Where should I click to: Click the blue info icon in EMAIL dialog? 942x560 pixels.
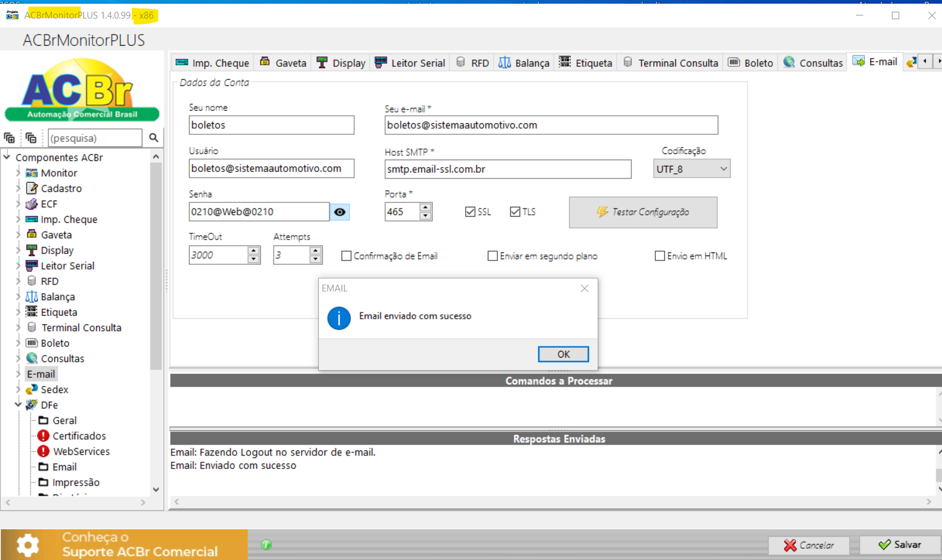339,318
